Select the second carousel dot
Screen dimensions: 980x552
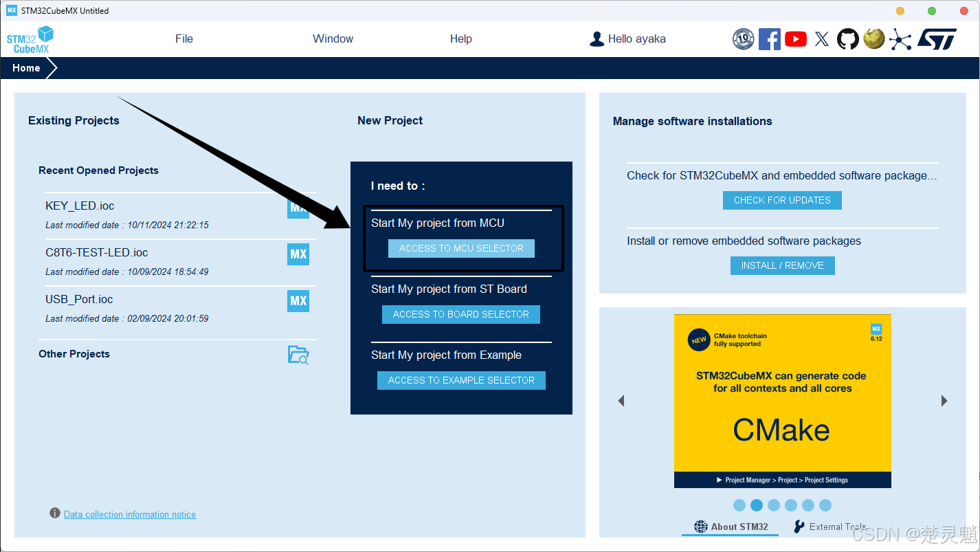tap(757, 505)
